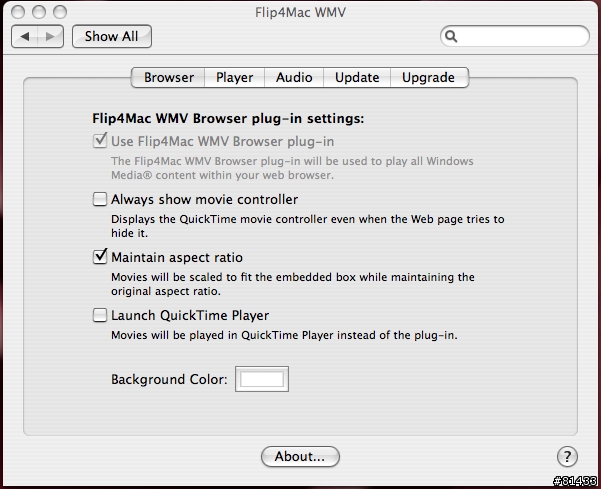Screen dimensions: 601x489
Task: Click the 'Flip4Mac WMV Browser plug-in settings:' heading
Action: [228, 118]
